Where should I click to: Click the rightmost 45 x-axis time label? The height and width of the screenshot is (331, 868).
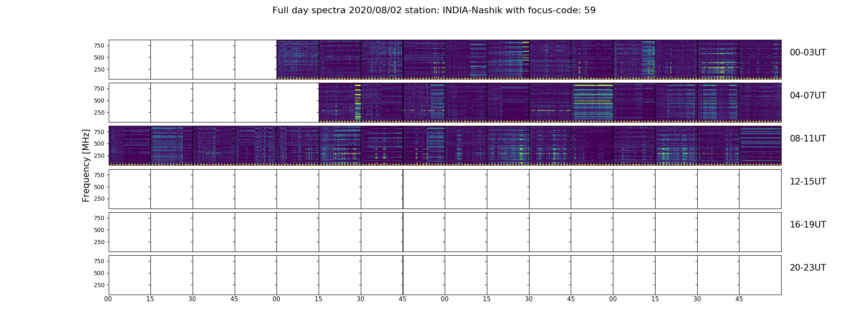click(x=739, y=299)
